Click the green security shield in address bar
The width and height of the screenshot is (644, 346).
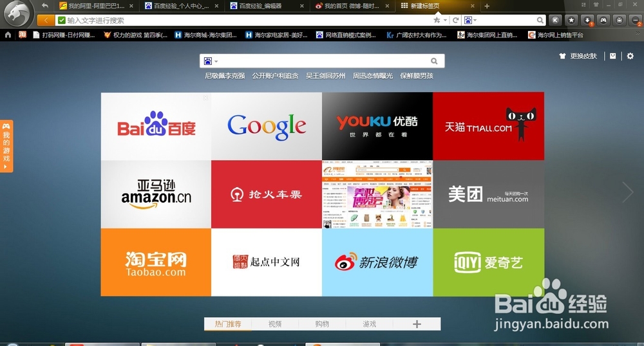pos(62,20)
